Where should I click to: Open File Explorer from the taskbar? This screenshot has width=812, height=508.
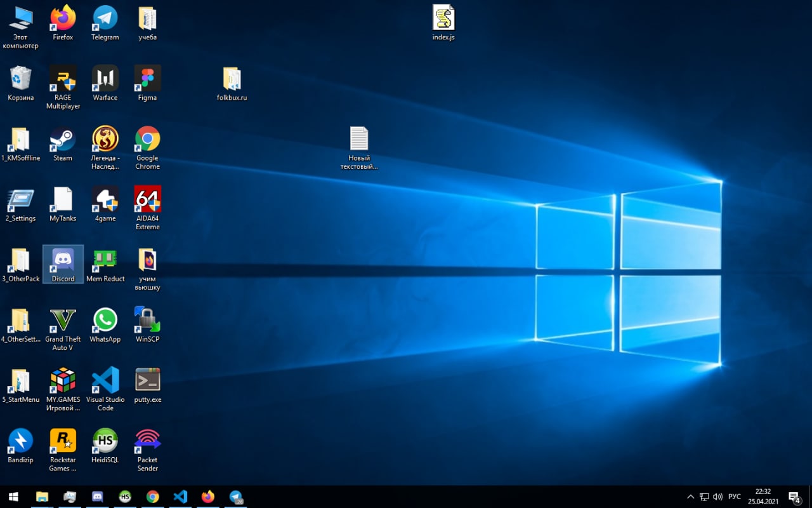[x=42, y=497]
